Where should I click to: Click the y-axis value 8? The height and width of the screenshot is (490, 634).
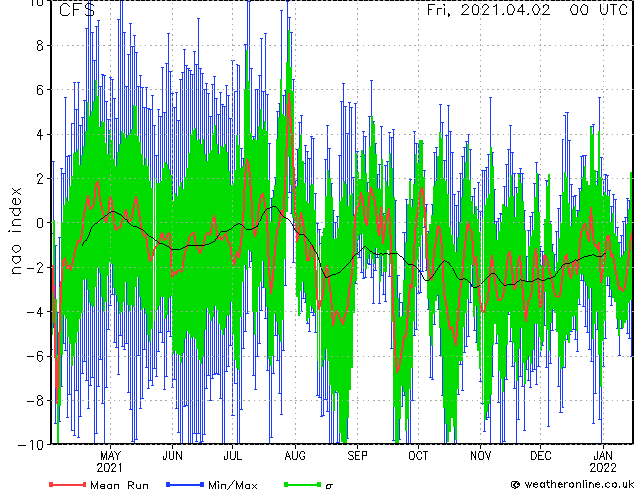[40, 45]
